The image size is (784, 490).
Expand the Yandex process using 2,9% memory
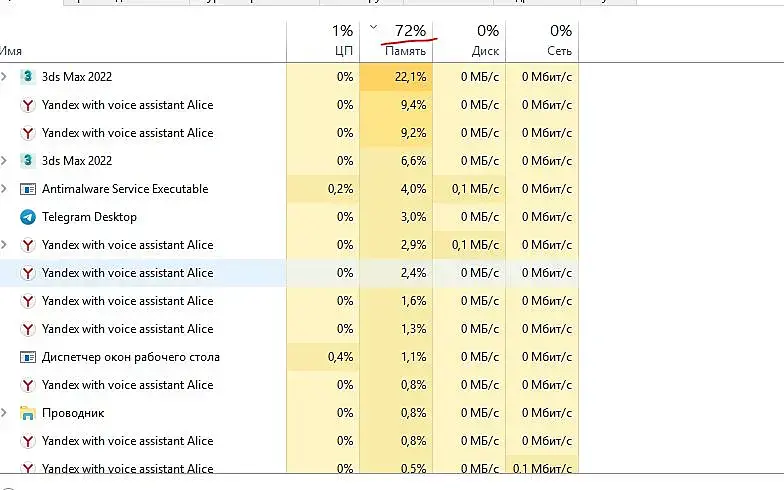pos(5,245)
